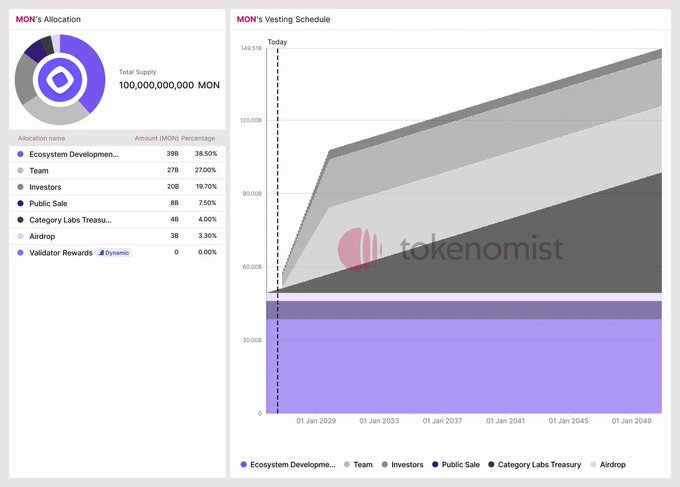The height and width of the screenshot is (487, 680).
Task: Select the Investors allocation row
Action: pyautogui.click(x=117, y=187)
